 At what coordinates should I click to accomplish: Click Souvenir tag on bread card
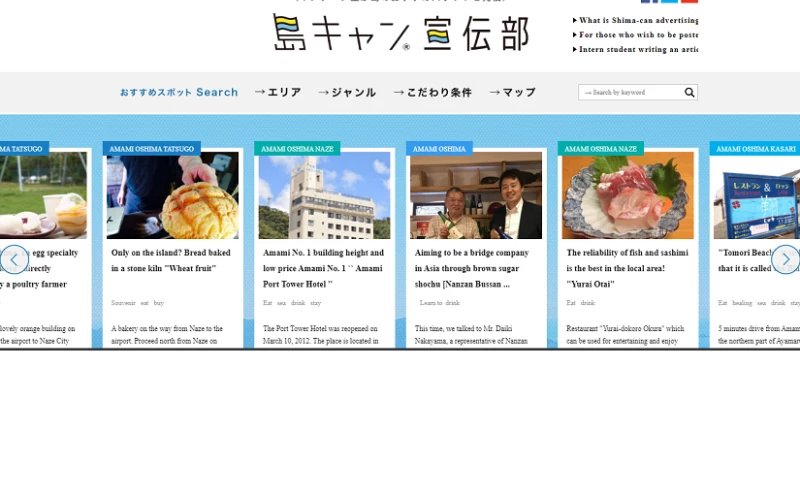coord(123,303)
